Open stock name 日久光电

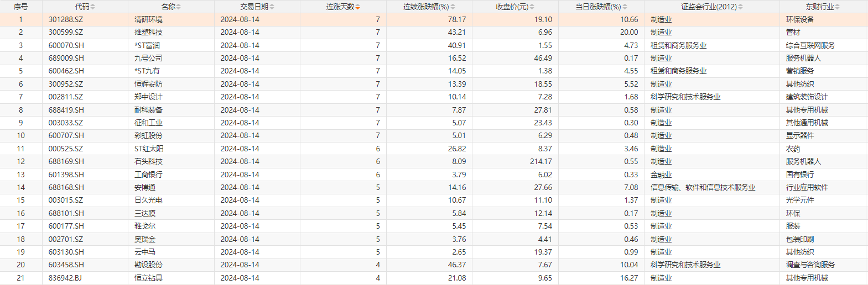click(x=148, y=200)
